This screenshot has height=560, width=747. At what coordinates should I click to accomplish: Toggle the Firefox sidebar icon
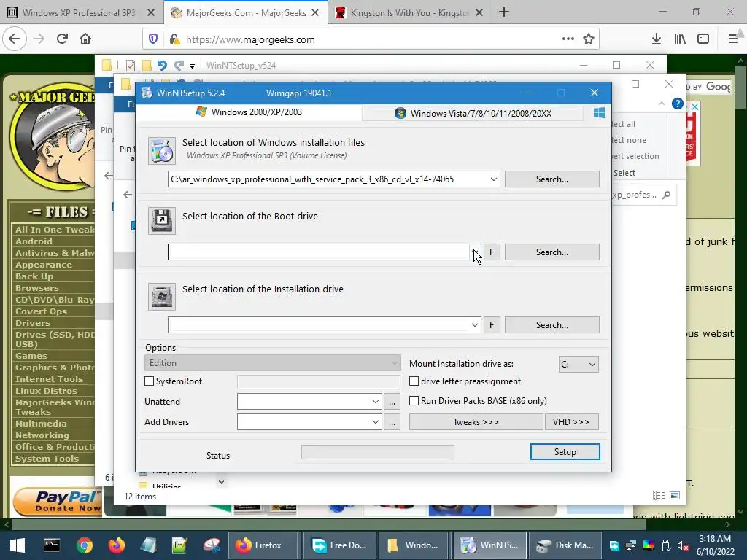click(703, 39)
